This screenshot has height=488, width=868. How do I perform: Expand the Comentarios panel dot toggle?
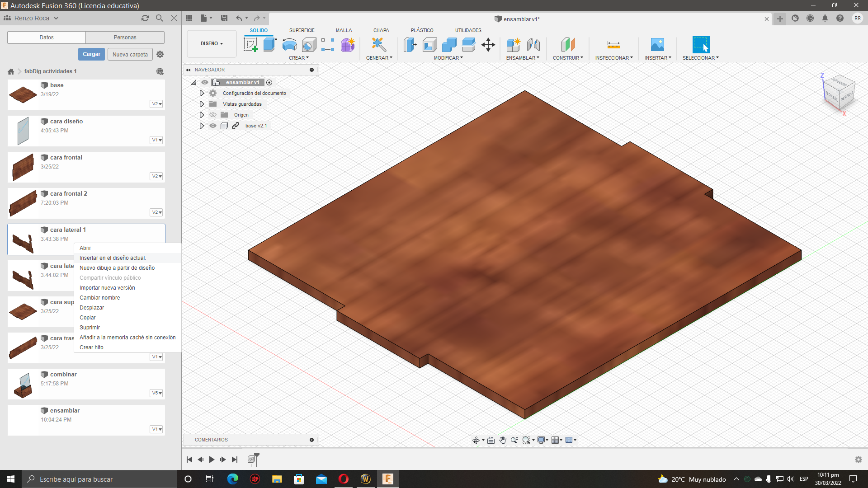[x=311, y=440]
